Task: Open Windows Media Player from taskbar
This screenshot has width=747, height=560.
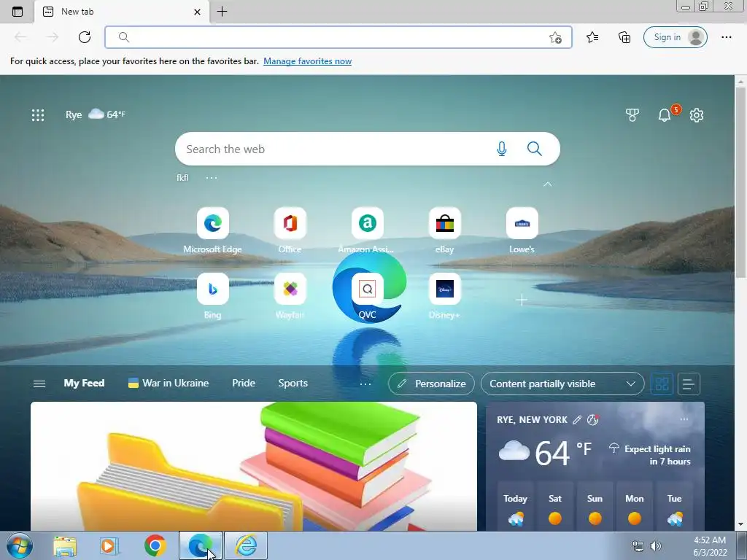Action: [109, 545]
